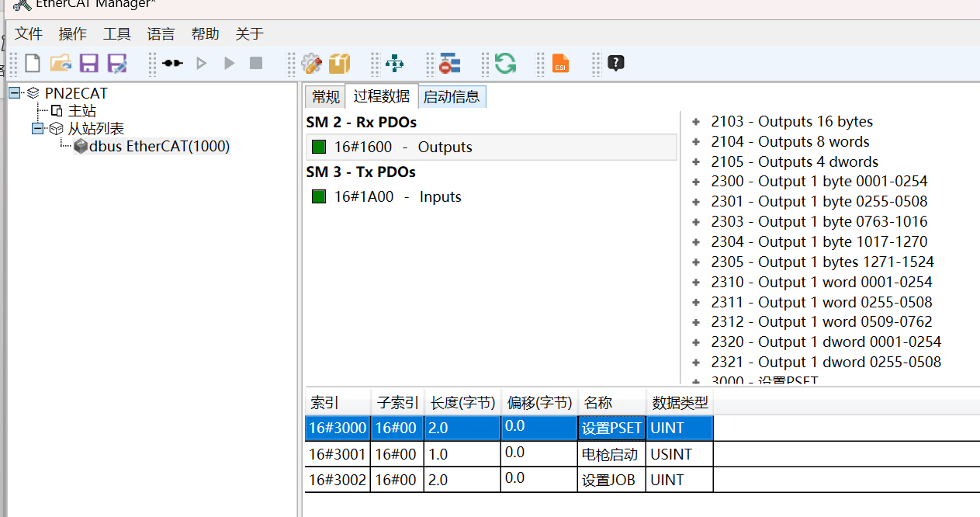Open the 帮助 menu
The image size is (980, 517).
(206, 34)
